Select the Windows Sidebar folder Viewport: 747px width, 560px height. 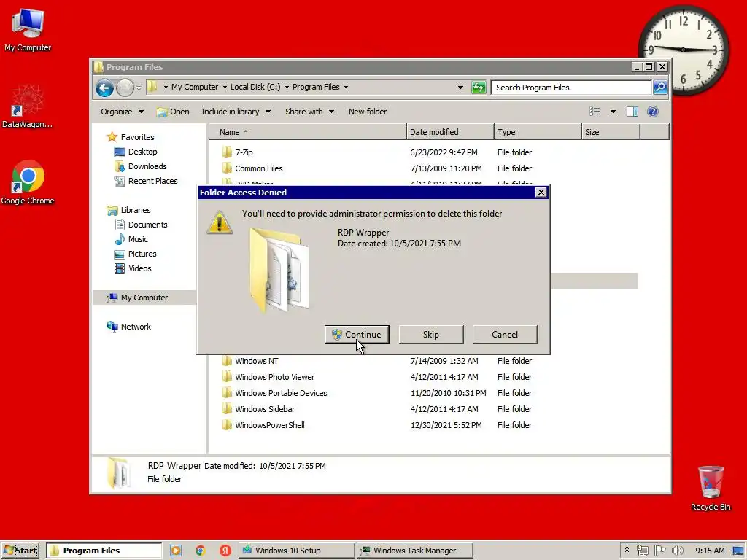(x=264, y=409)
